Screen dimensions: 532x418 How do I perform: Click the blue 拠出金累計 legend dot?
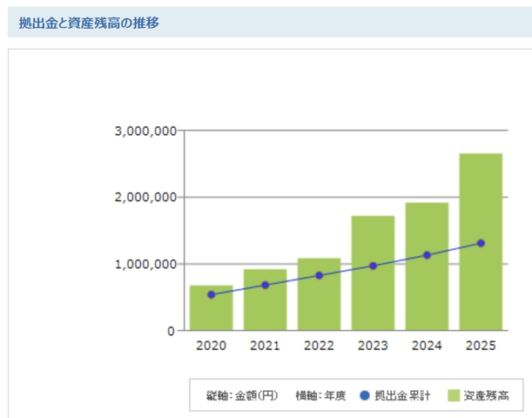[x=365, y=395]
